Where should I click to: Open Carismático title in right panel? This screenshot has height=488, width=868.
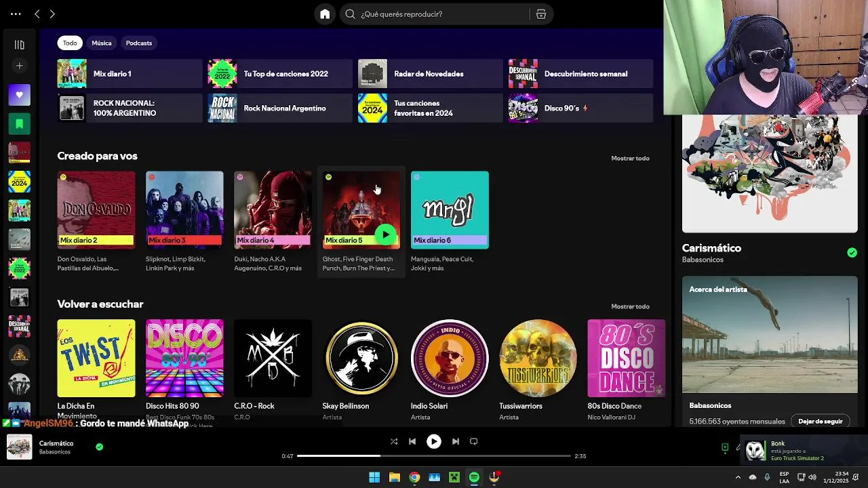click(x=711, y=248)
